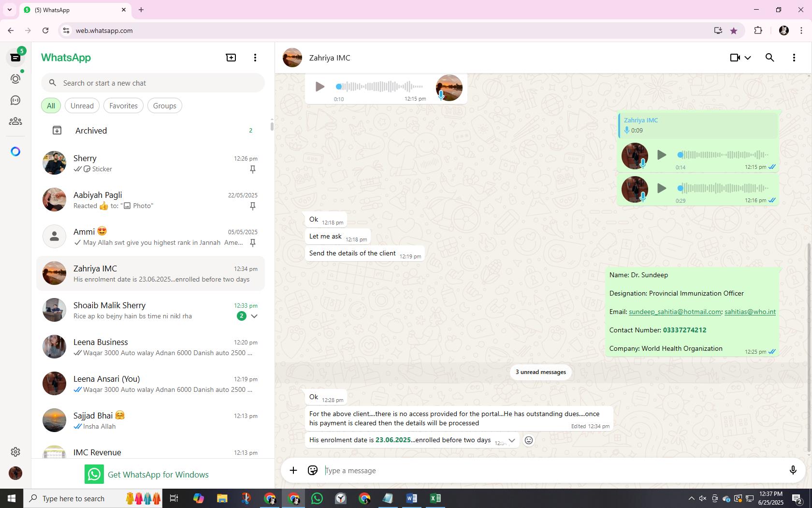Filter chats by Unread

[x=82, y=105]
